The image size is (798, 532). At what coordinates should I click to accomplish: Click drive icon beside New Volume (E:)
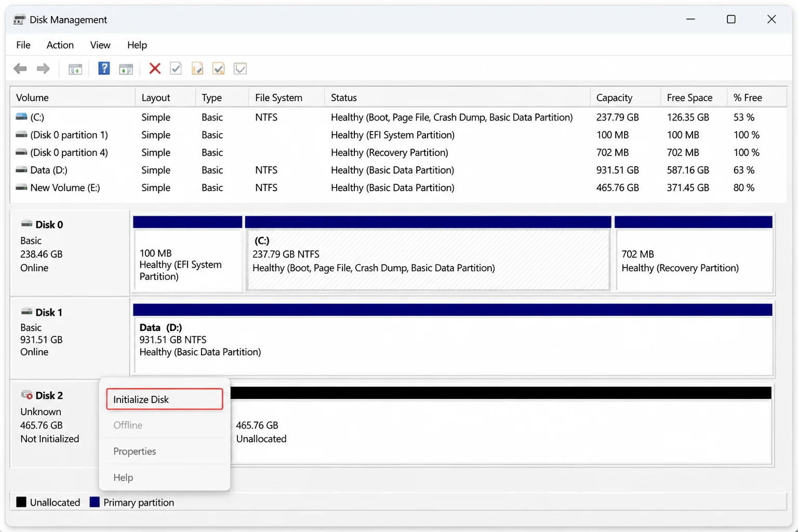coord(21,188)
